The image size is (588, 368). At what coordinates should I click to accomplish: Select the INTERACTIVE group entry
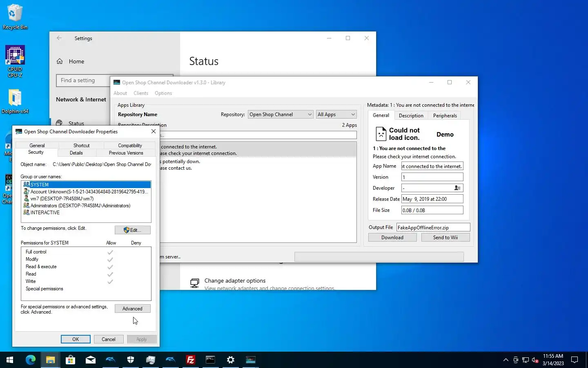pos(87,213)
